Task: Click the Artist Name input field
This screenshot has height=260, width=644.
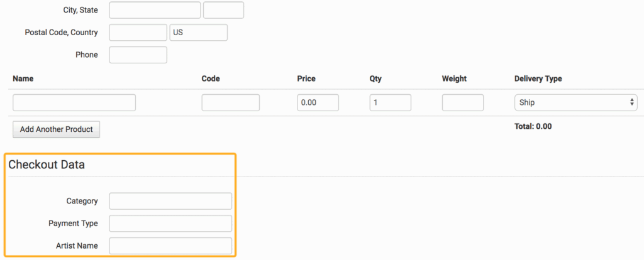Action: 170,246
